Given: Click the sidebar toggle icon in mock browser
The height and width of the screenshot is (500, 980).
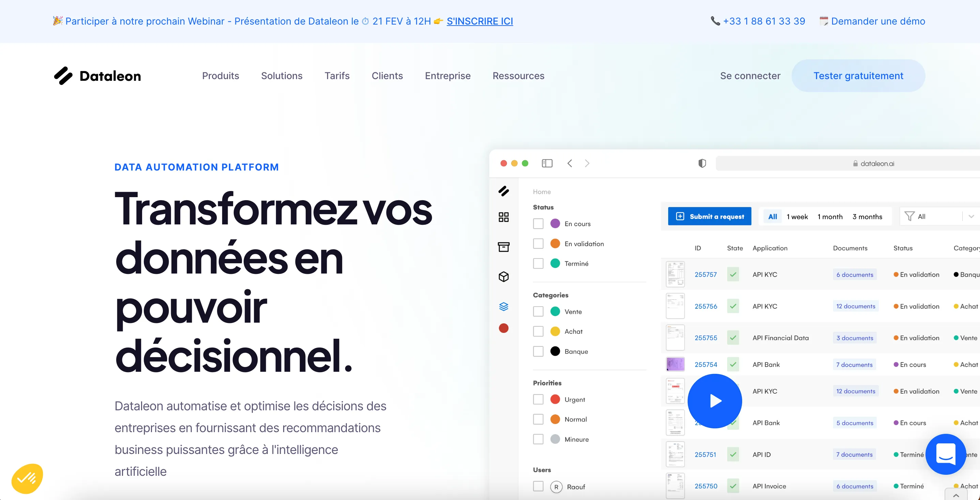Looking at the screenshot, I should click(x=547, y=163).
